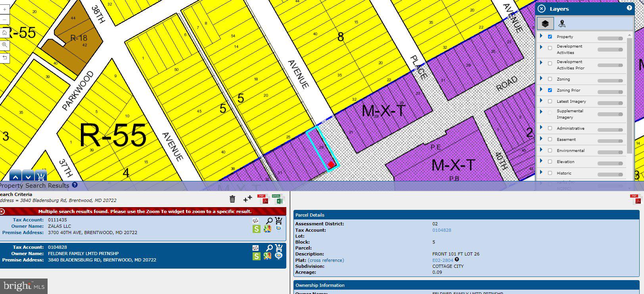Adjust the Property layer transparency slider
This screenshot has height=294, width=644.
pyautogui.click(x=610, y=38)
